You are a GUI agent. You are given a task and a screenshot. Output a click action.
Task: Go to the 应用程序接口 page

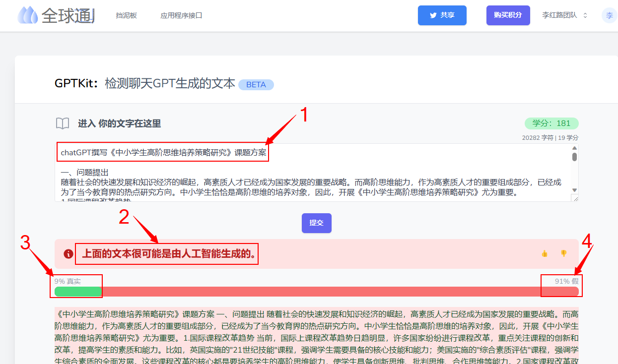[x=181, y=15]
